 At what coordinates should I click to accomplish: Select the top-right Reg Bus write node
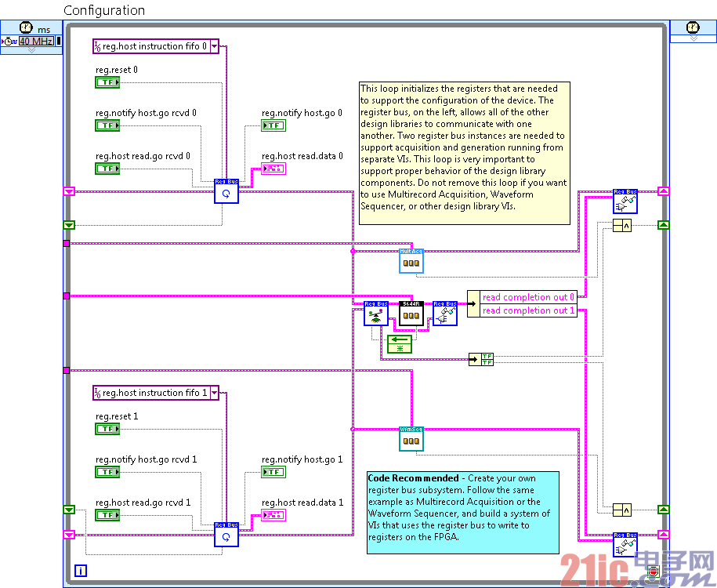pyautogui.click(x=625, y=201)
